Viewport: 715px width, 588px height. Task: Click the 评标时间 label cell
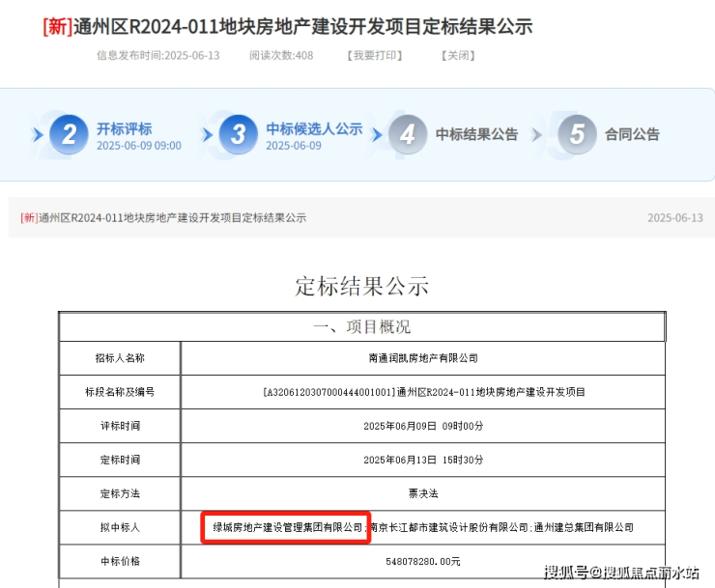click(120, 426)
